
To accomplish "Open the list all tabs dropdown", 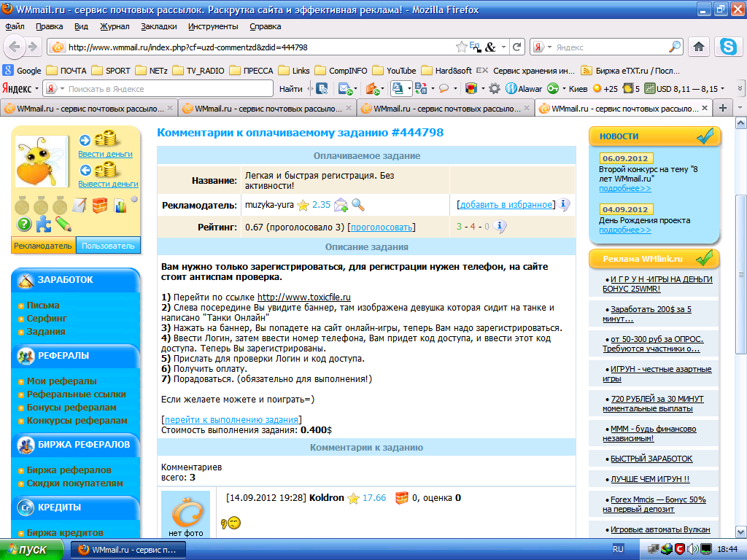I will pyautogui.click(x=740, y=108).
